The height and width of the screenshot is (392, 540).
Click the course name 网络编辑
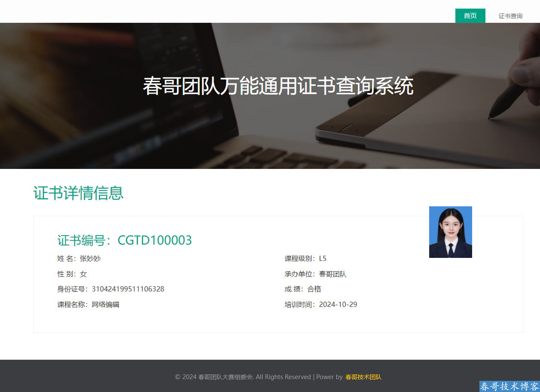[x=106, y=305]
